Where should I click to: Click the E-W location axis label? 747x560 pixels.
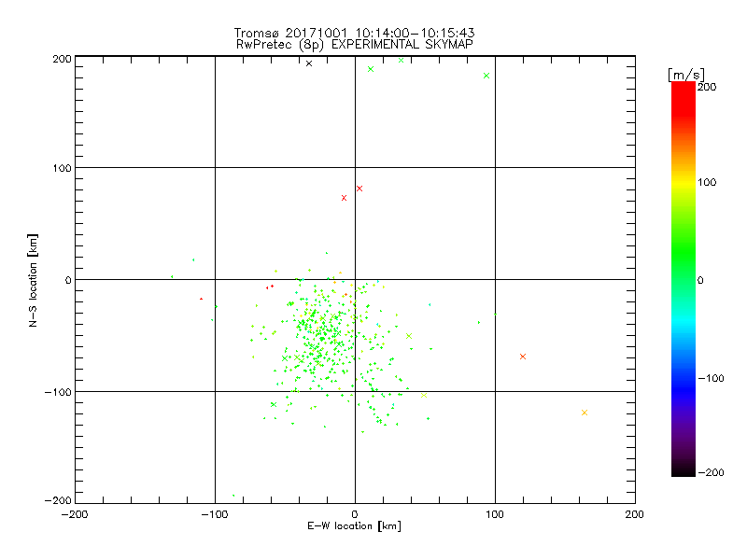354,526
